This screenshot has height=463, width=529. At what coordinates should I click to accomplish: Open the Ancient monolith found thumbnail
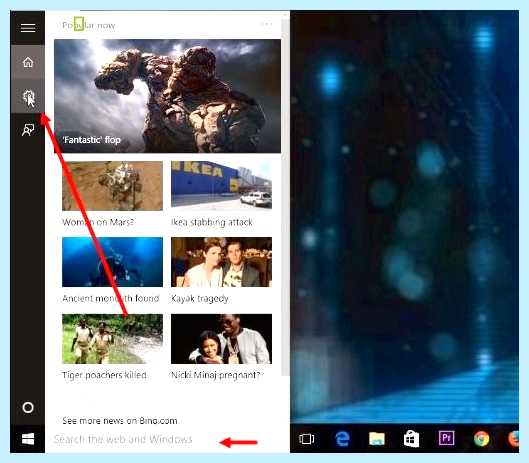(112, 262)
